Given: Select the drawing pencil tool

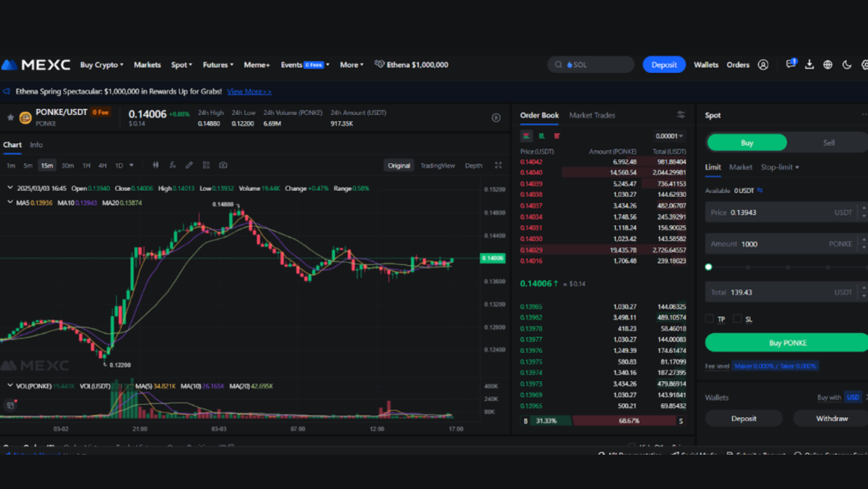Looking at the screenshot, I should pyautogui.click(x=189, y=165).
